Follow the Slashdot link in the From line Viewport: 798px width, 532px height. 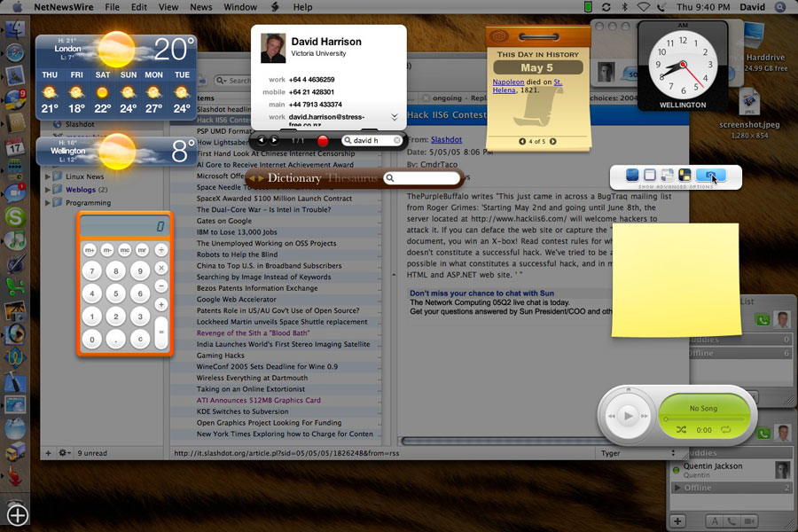(x=446, y=139)
